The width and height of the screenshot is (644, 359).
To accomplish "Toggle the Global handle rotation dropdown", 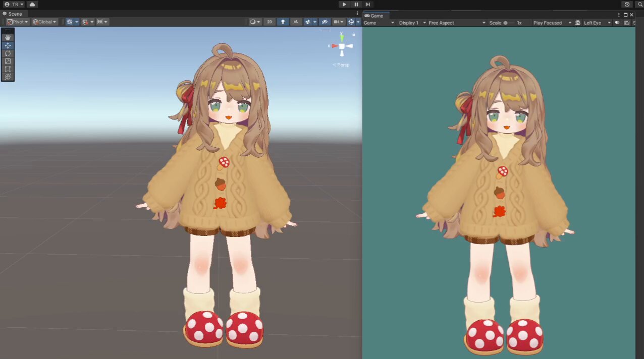I will [44, 22].
